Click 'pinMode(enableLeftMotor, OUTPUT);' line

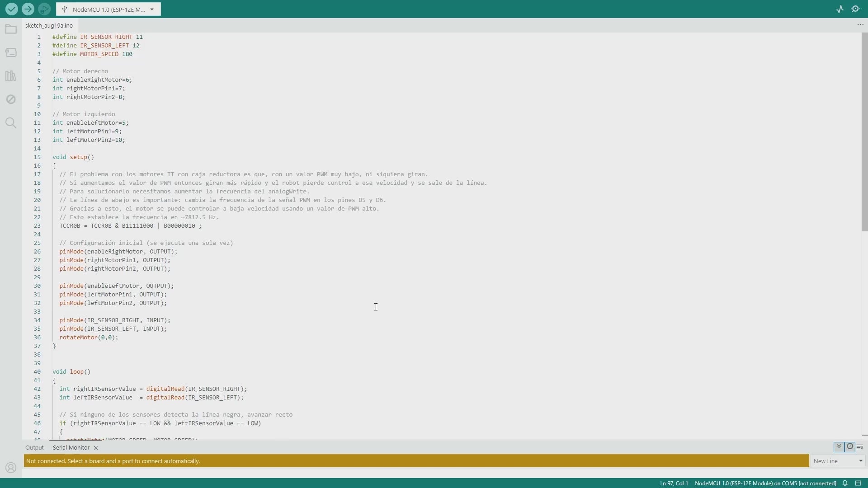click(117, 286)
